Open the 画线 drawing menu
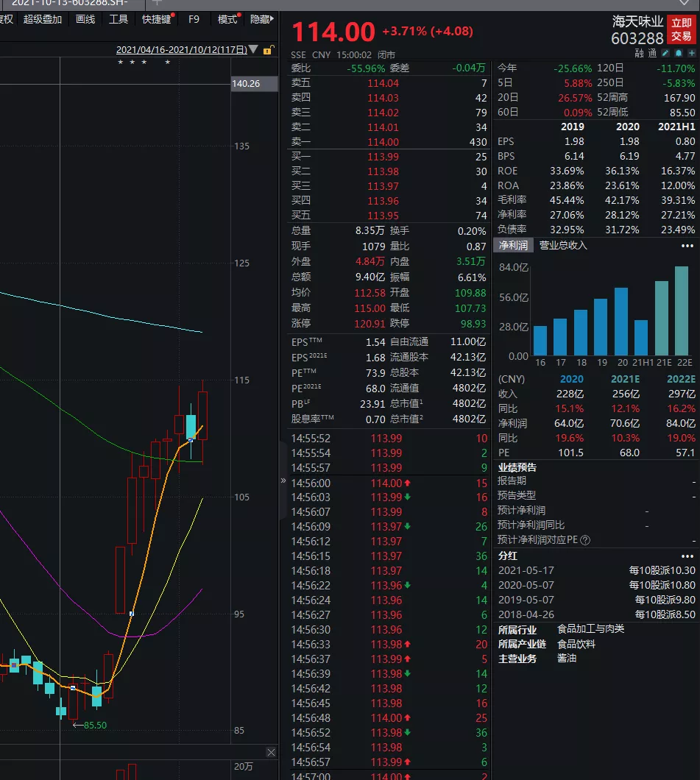The height and width of the screenshot is (780, 700). [x=85, y=19]
